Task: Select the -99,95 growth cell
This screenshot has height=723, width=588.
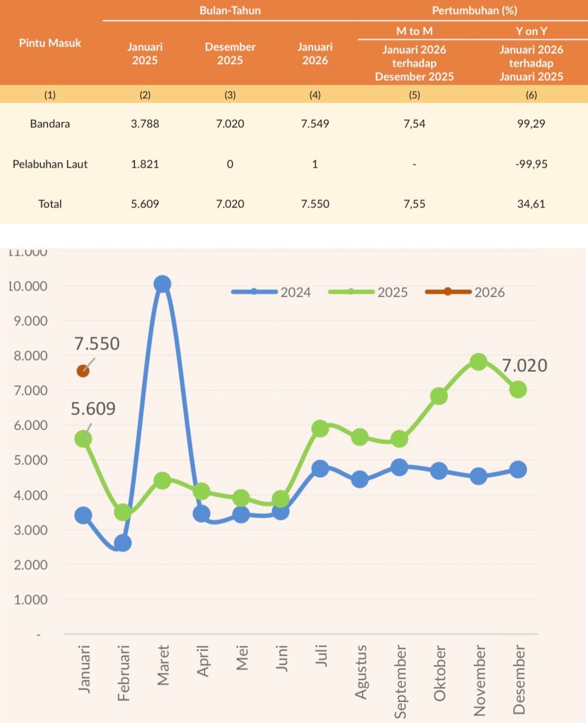Action: pos(531,164)
